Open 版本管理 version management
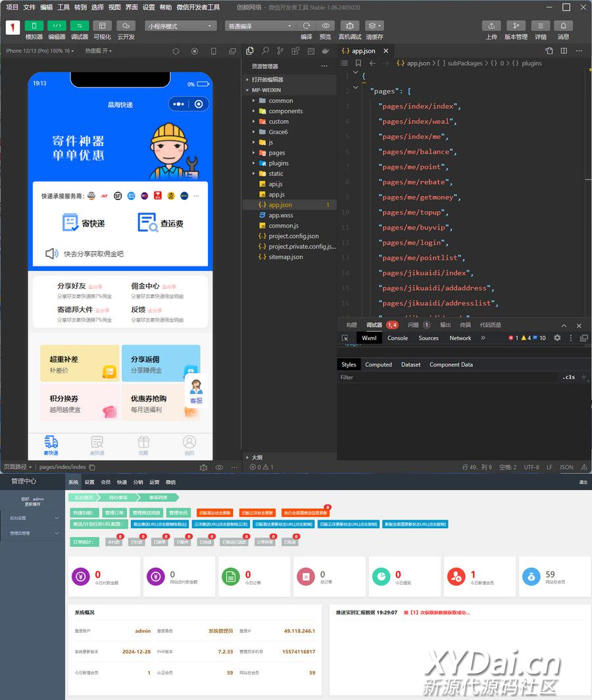Screen dimensions: 592x700 [516, 26]
